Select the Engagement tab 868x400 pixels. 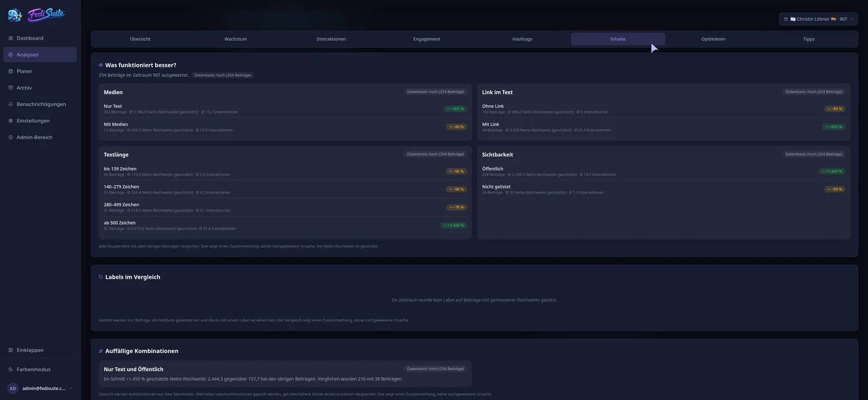click(x=426, y=39)
